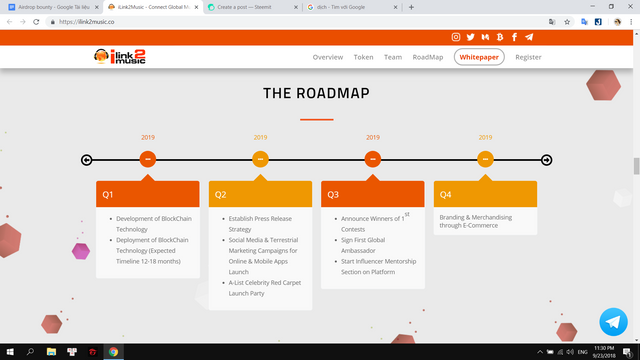Collapse the Q4 2019 timeline marker

(485, 159)
